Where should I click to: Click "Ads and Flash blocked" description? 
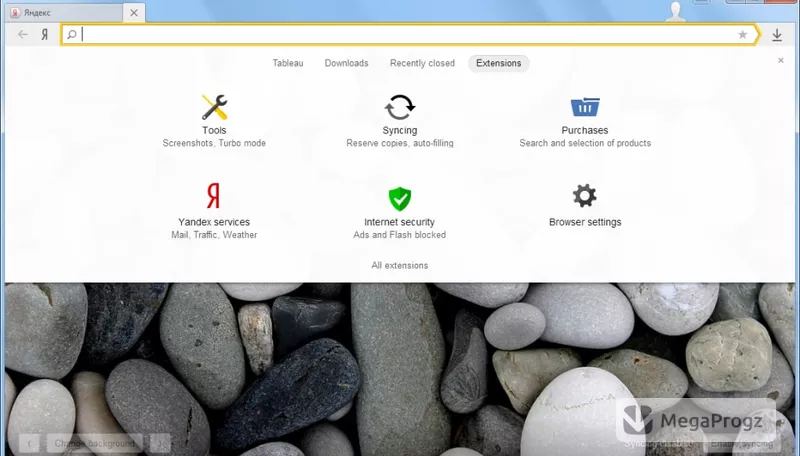[x=399, y=235]
